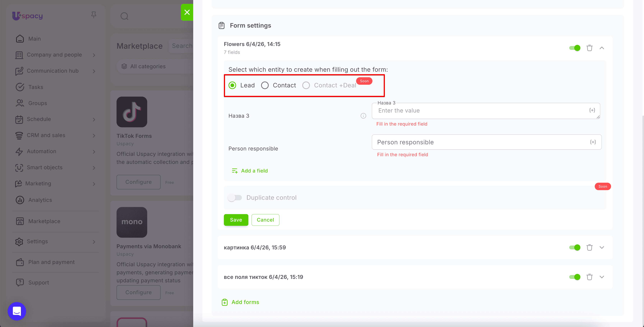Viewport: 644px width, 327px height.
Task: Click the Add forms clipboard icon
Action: tap(224, 302)
